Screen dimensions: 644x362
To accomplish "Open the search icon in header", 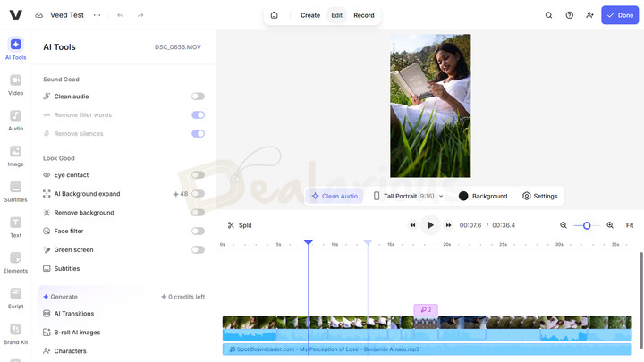I will pos(548,15).
